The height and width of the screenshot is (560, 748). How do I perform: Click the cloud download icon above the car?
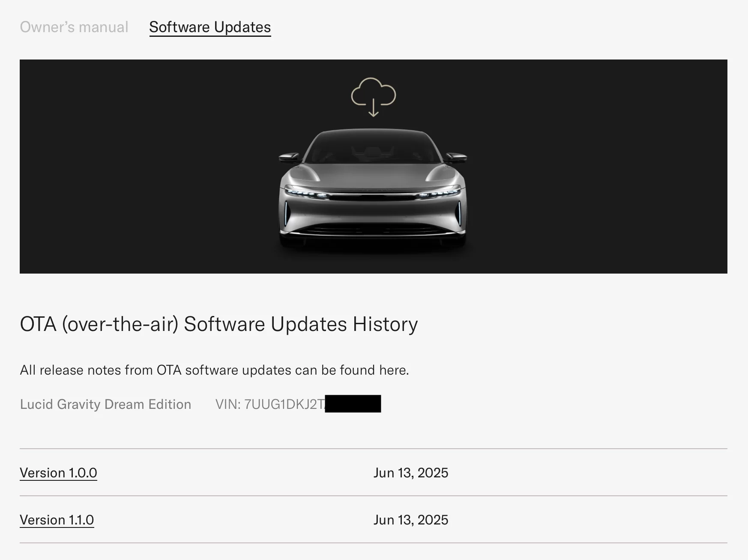373,97
